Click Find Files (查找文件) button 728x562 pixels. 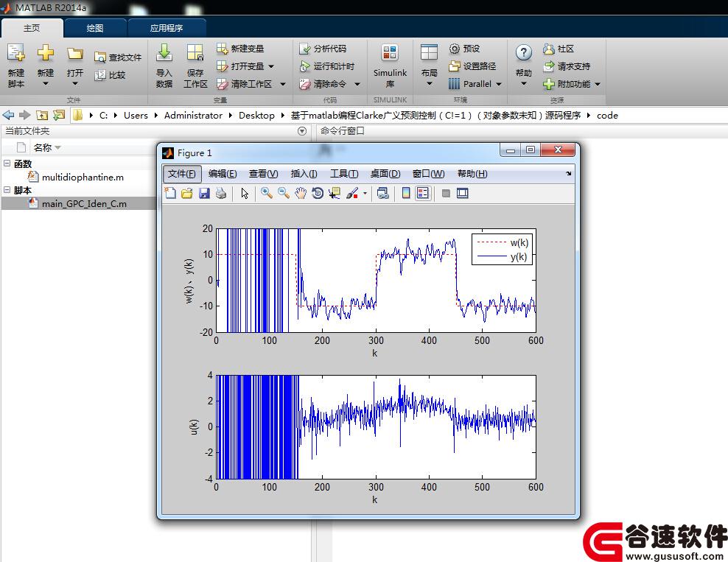[118, 57]
